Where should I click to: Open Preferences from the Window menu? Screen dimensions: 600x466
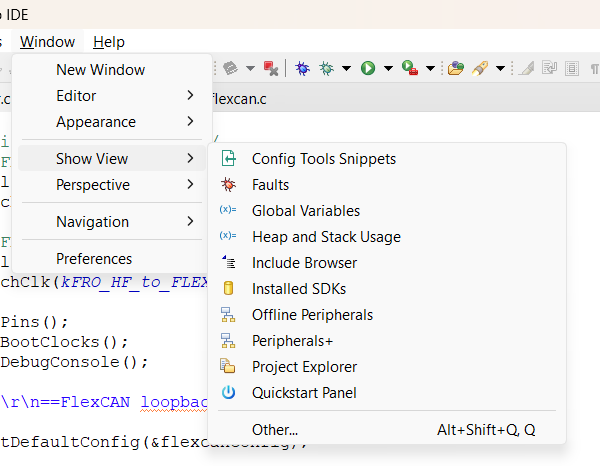click(x=94, y=258)
